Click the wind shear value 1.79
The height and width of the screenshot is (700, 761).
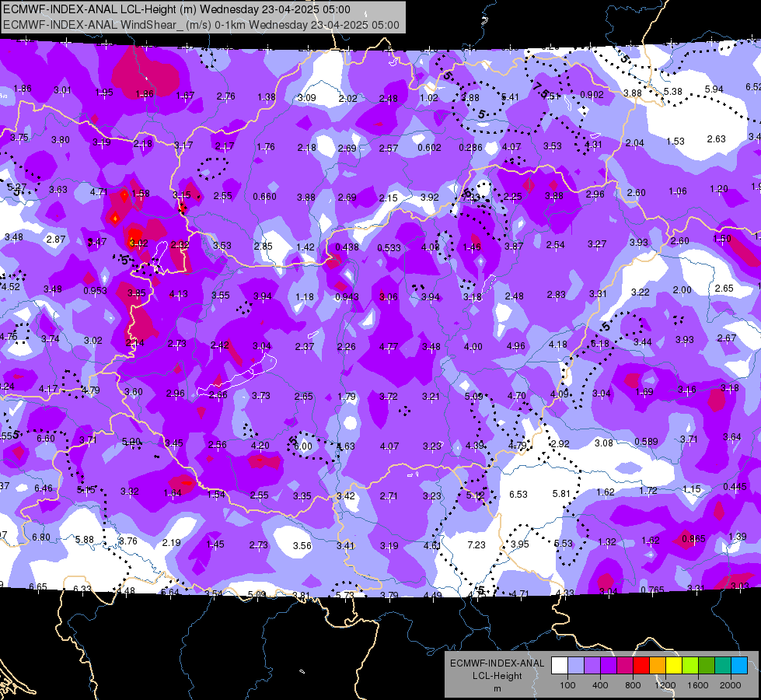tap(347, 397)
